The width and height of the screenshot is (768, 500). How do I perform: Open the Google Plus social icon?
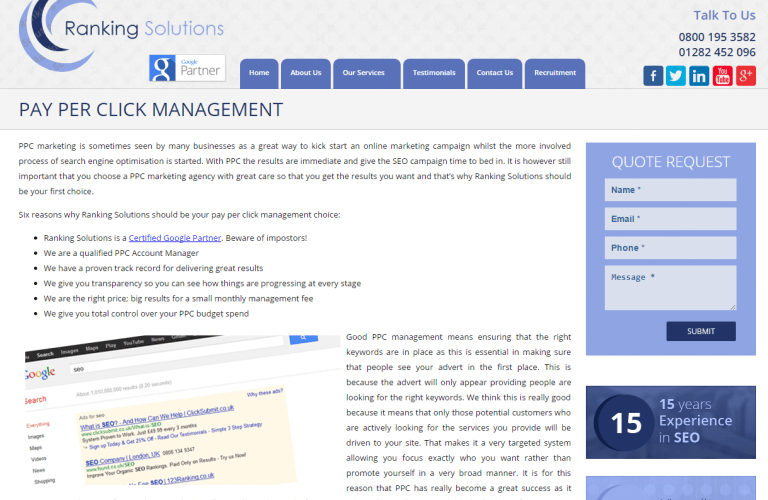[745, 76]
